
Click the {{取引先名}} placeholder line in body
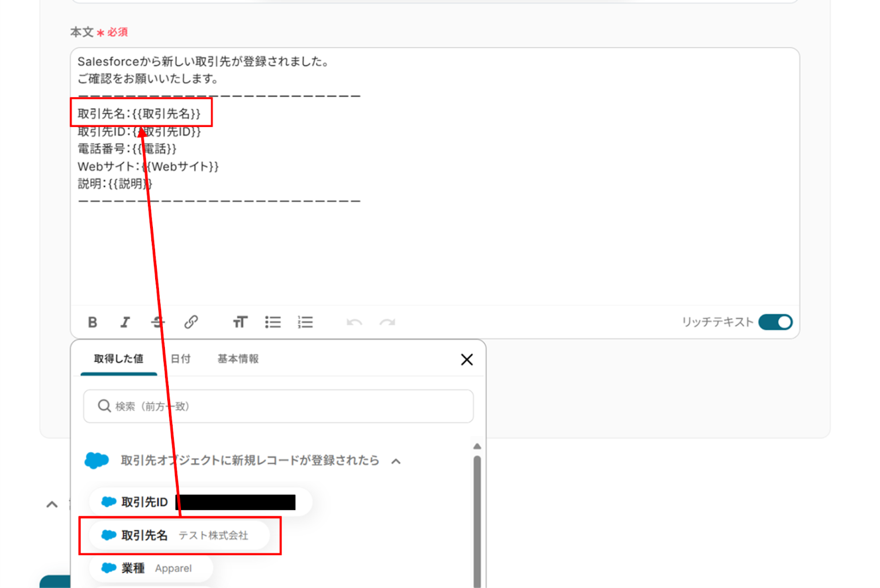point(139,114)
